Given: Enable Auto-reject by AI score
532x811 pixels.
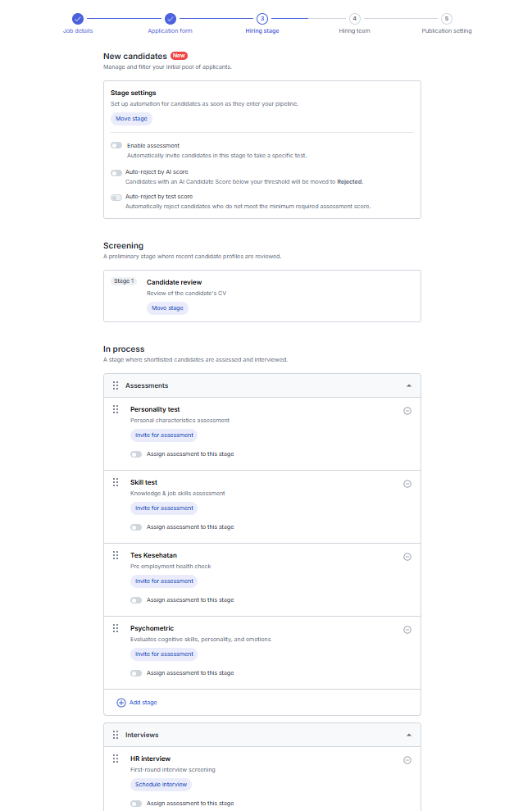Looking at the screenshot, I should tap(116, 172).
